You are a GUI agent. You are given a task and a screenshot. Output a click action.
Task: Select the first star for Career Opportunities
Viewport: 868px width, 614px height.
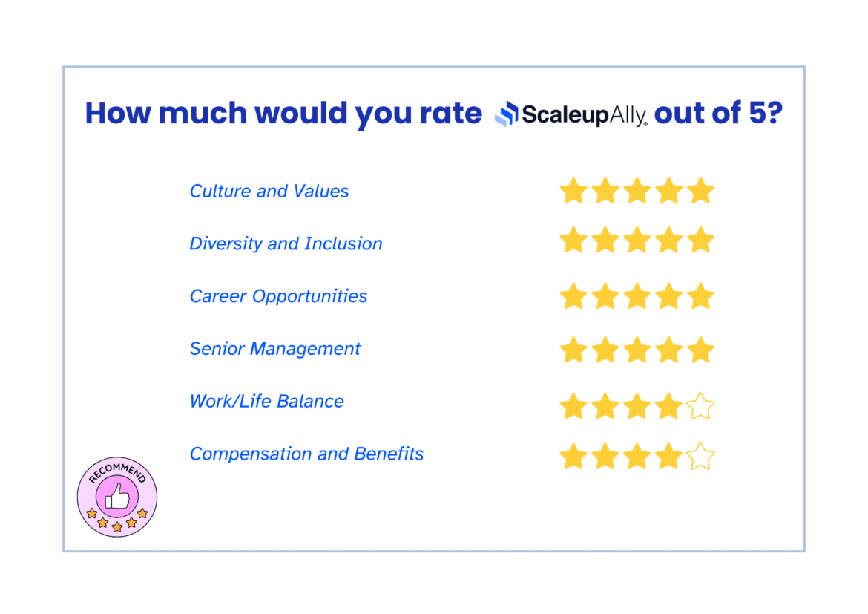tap(573, 296)
